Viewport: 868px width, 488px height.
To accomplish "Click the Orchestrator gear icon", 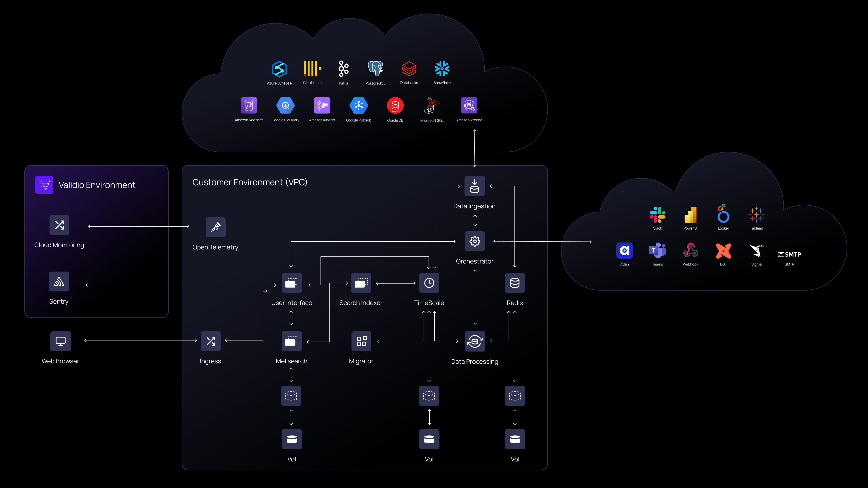I will tap(475, 241).
